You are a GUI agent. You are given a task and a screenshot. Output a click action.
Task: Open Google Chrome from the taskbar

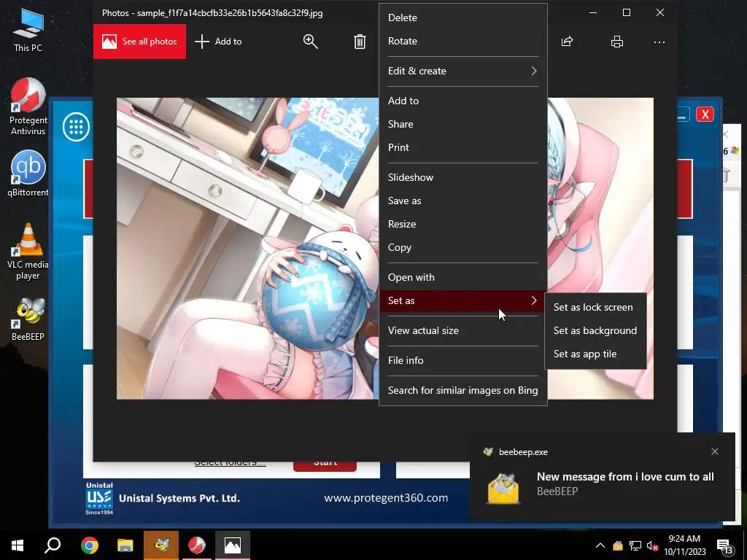[x=90, y=545]
